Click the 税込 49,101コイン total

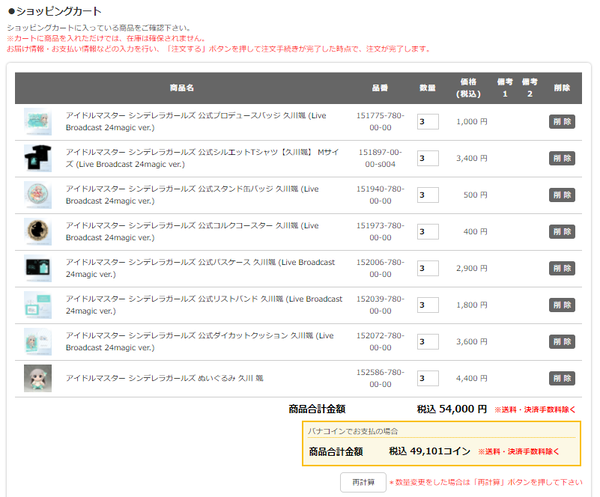click(430, 451)
